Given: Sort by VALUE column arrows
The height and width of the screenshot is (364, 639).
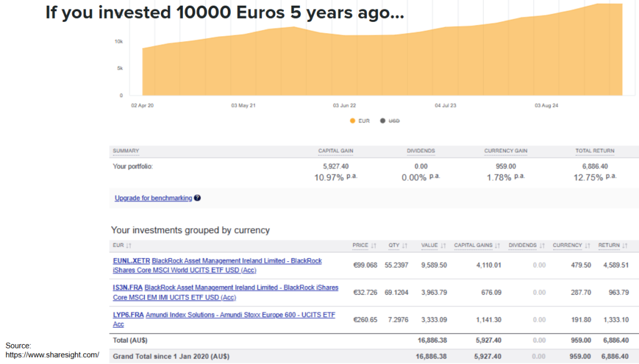Looking at the screenshot, I should [x=444, y=246].
